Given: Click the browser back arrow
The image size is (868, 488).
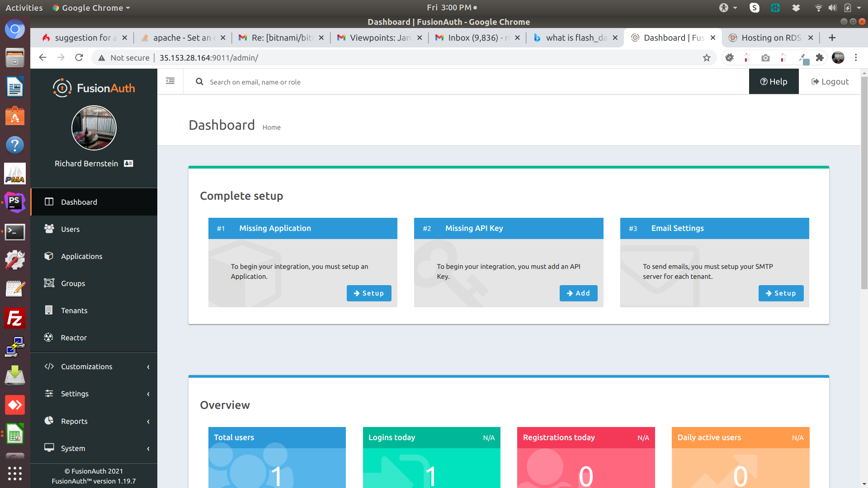Looking at the screenshot, I should (x=42, y=57).
